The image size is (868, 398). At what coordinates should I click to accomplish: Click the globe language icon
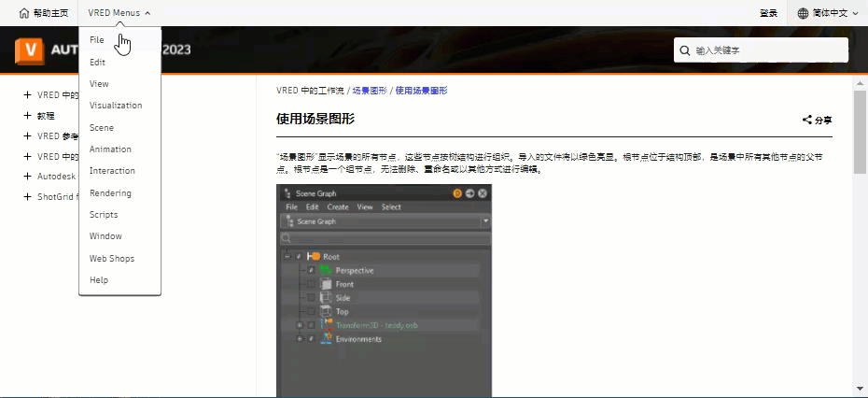coord(803,13)
